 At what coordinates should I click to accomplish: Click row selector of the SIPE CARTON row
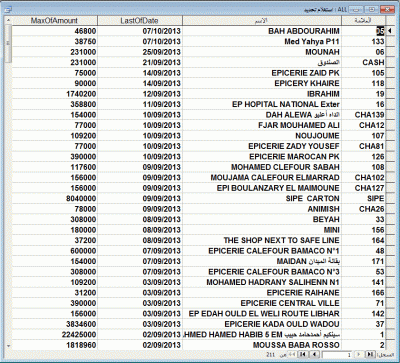(389, 198)
